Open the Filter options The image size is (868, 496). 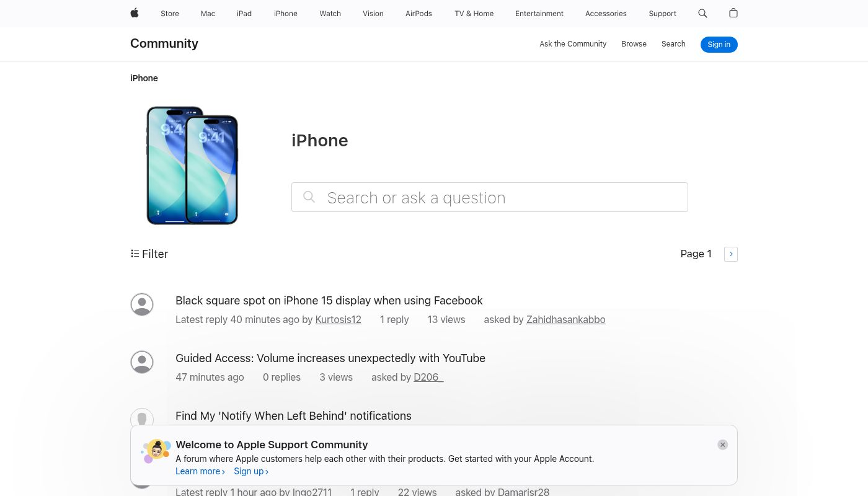pyautogui.click(x=149, y=254)
